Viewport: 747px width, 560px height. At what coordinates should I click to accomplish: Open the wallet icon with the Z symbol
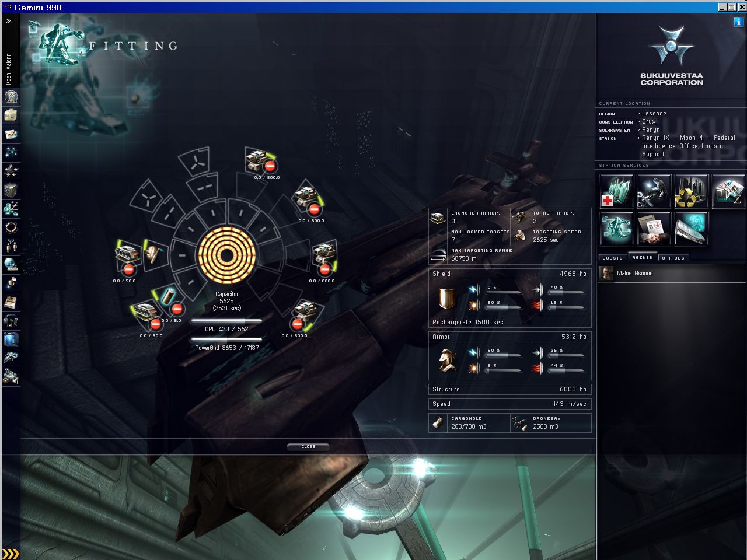click(11, 209)
